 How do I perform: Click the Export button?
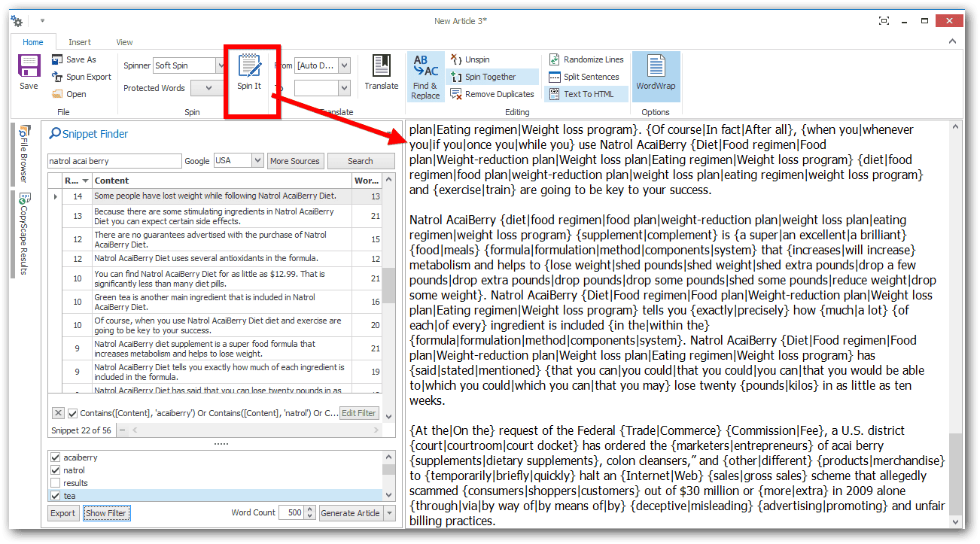point(63,513)
